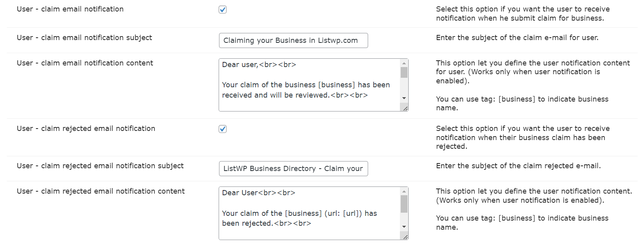Image resolution: width=644 pixels, height=246 pixels.
Task: Click scroll-down arrow in rejected content textarea
Action: [x=404, y=227]
